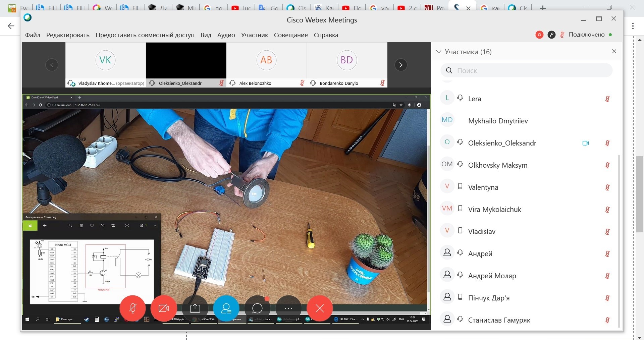Select participant Lera
The width and height of the screenshot is (644, 340).
click(526, 99)
